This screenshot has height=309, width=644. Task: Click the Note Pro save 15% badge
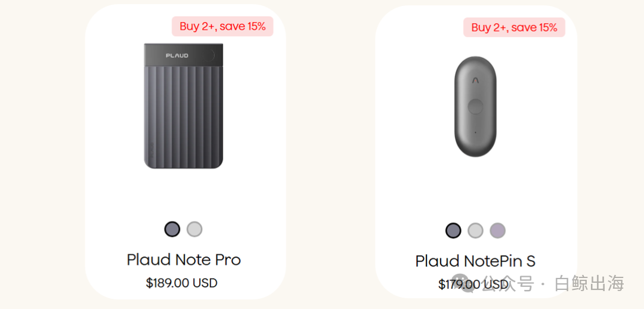click(x=222, y=27)
